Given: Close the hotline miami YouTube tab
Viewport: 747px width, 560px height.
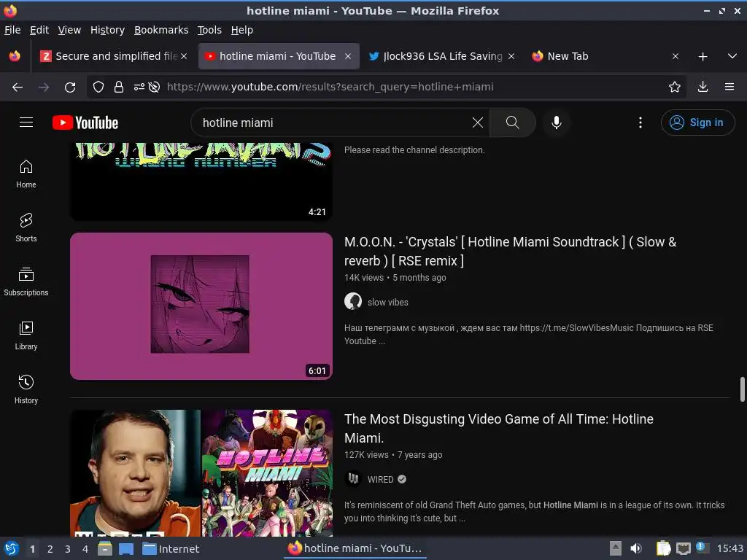Looking at the screenshot, I should click(348, 56).
